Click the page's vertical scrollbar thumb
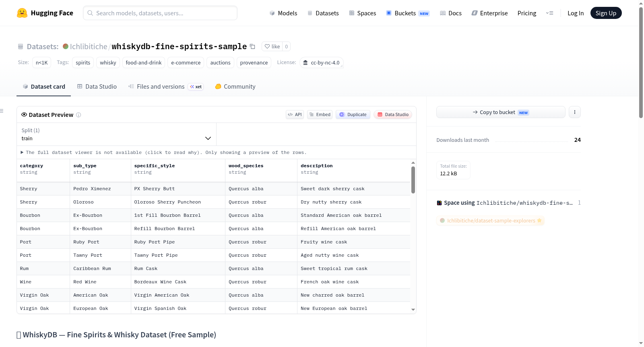 pyautogui.click(x=641, y=62)
